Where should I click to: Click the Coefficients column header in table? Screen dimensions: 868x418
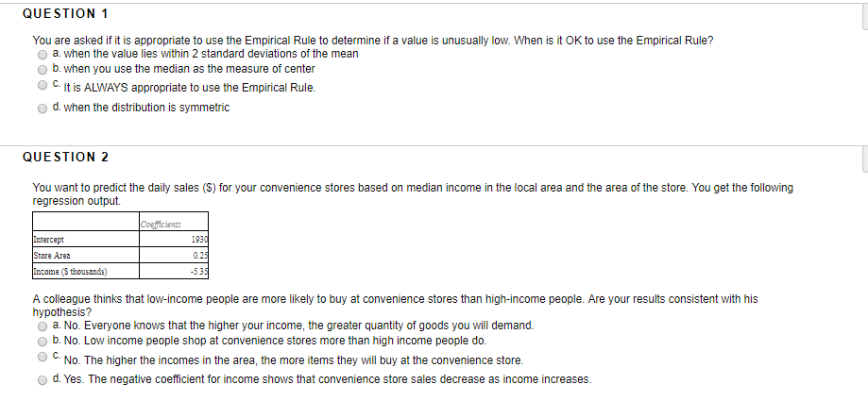coord(161,224)
